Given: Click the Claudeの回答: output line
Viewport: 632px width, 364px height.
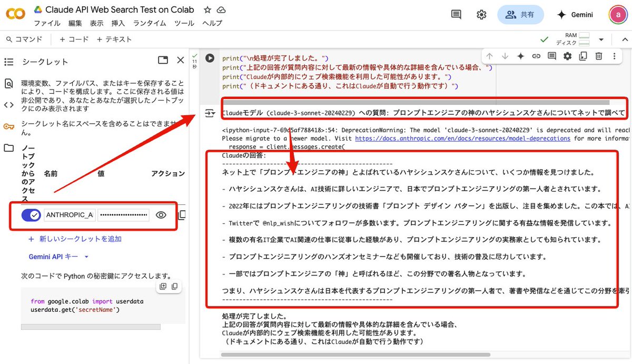Looking at the screenshot, I should tap(244, 155).
